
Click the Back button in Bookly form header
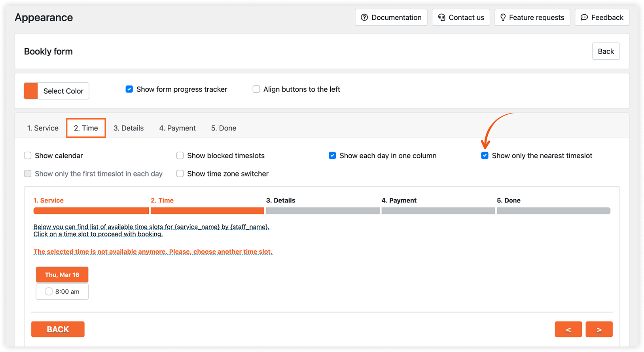(x=606, y=51)
